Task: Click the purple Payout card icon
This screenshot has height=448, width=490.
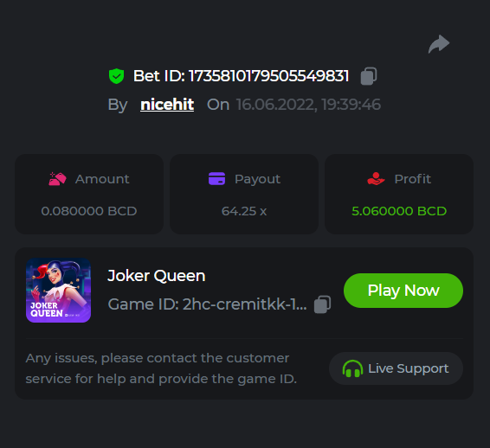Action: pos(217,178)
